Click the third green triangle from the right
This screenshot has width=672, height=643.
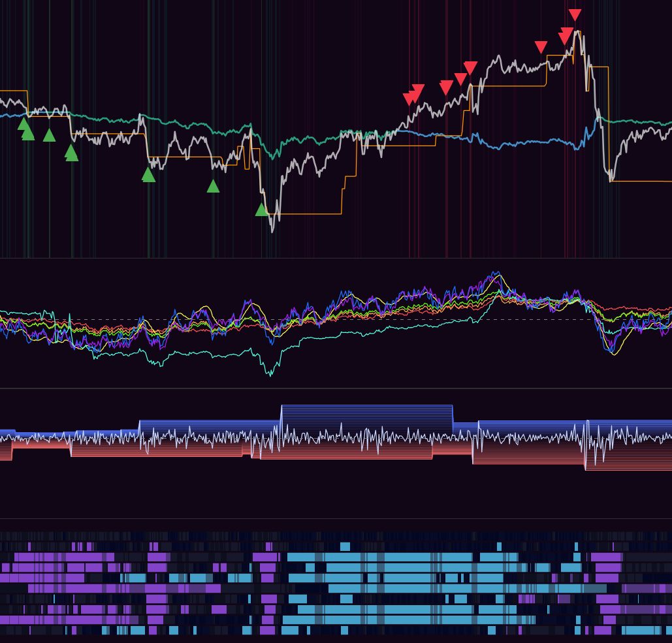[148, 174]
